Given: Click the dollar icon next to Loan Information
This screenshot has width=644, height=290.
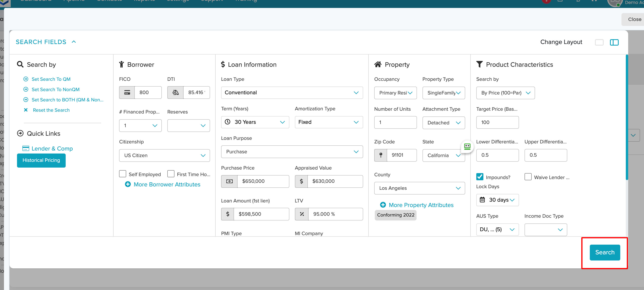Looking at the screenshot, I should (223, 64).
